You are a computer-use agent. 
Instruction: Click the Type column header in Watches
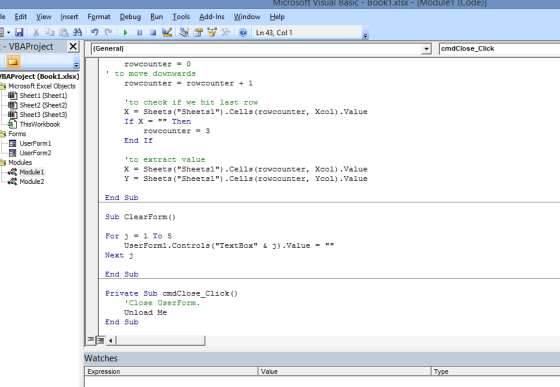click(496, 371)
